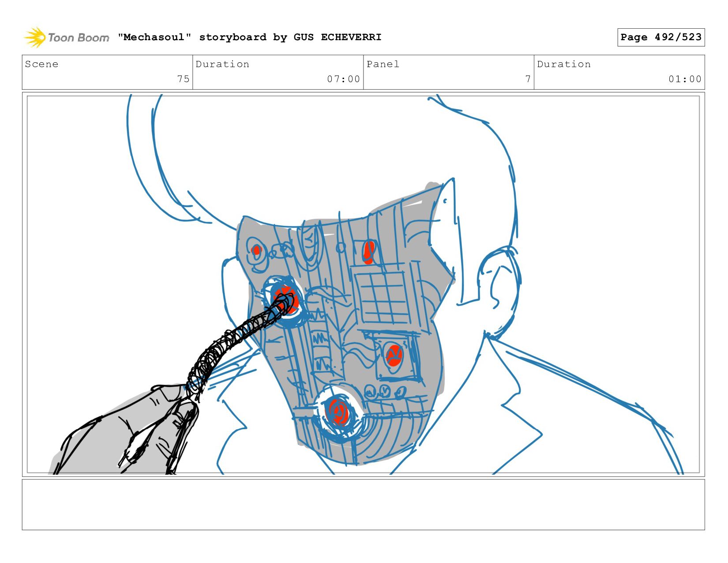The height and width of the screenshot is (563, 728).
Task: Click the Page 492/523 box
Action: 661,37
